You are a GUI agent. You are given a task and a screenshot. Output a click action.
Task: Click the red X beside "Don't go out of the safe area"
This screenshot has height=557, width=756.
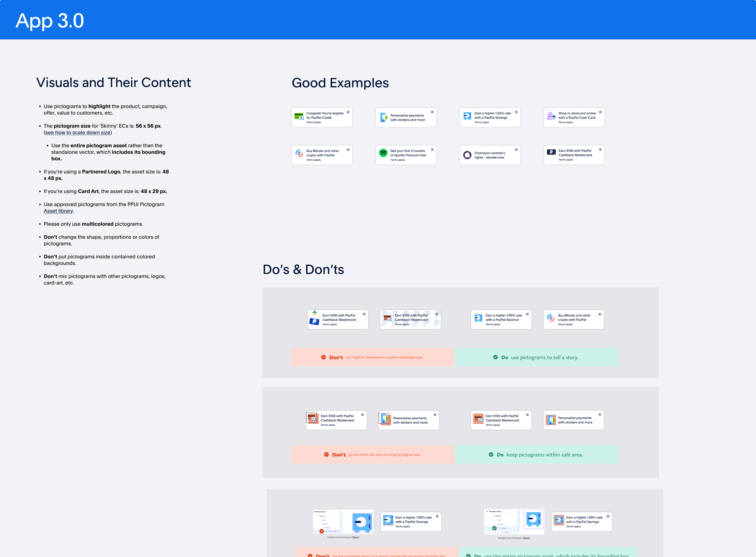pos(326,454)
